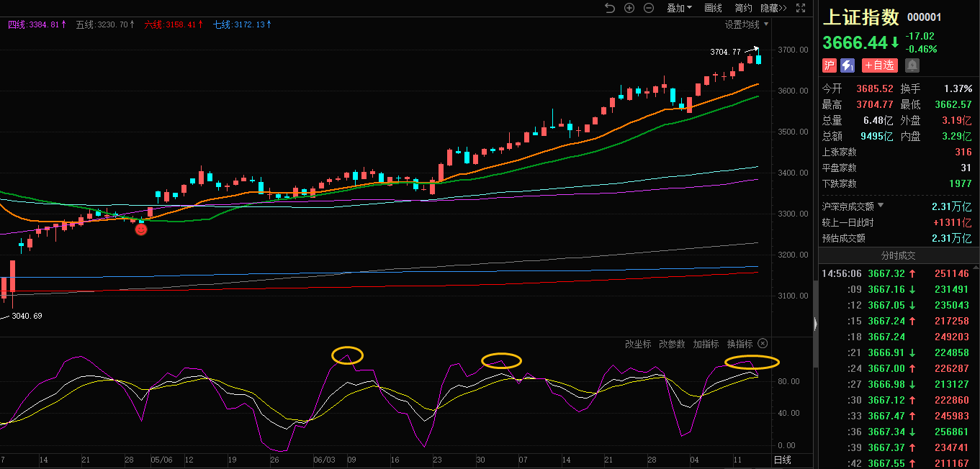The height and width of the screenshot is (469, 980).
Task: Click the undo arrow icon
Action: (x=610, y=8)
